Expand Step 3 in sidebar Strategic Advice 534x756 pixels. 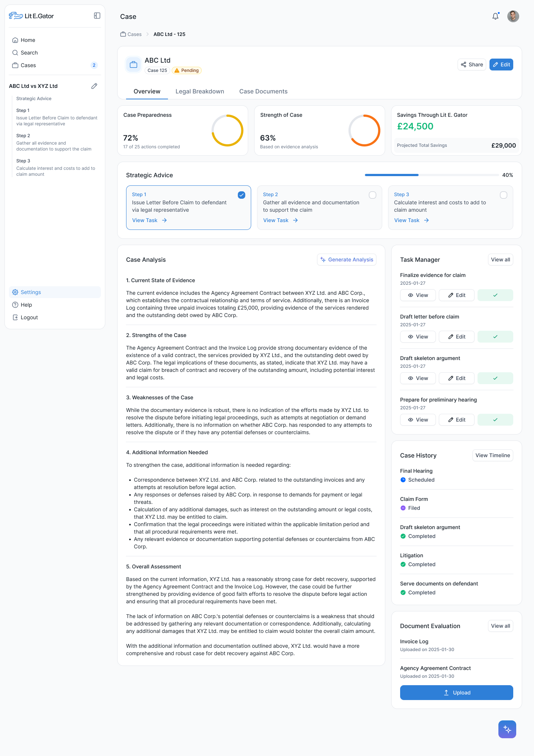click(56, 168)
